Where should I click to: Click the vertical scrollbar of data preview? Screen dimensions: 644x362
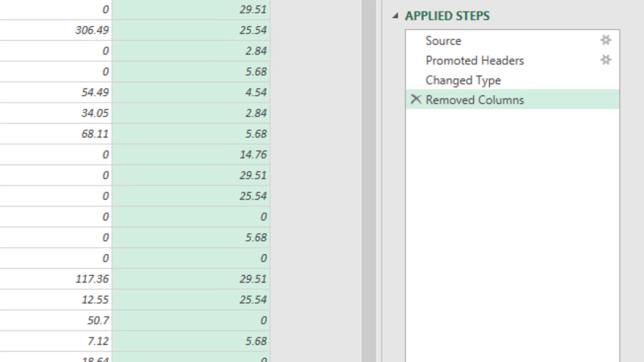pos(369,181)
